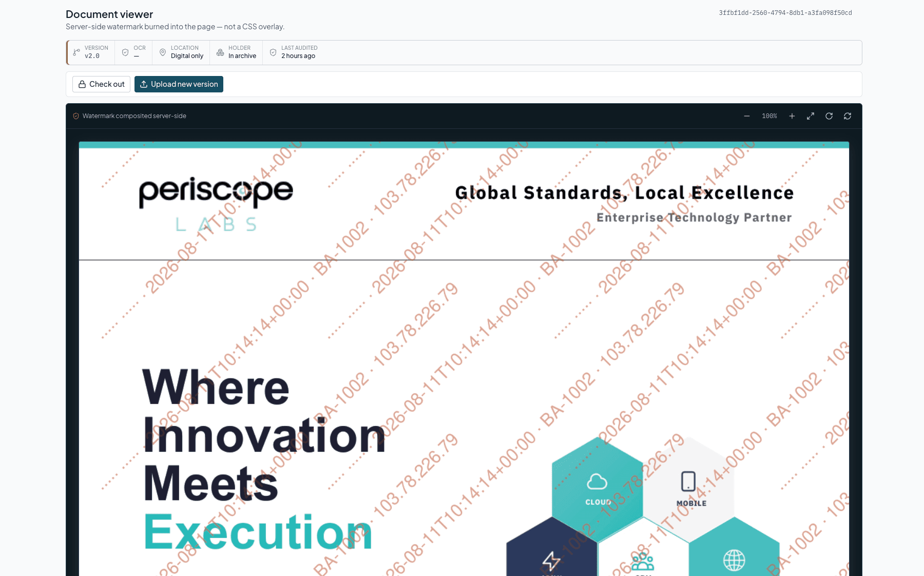Click the 'Enterprise Technology Partner' subtitle
The height and width of the screenshot is (576, 924).
coord(694,218)
